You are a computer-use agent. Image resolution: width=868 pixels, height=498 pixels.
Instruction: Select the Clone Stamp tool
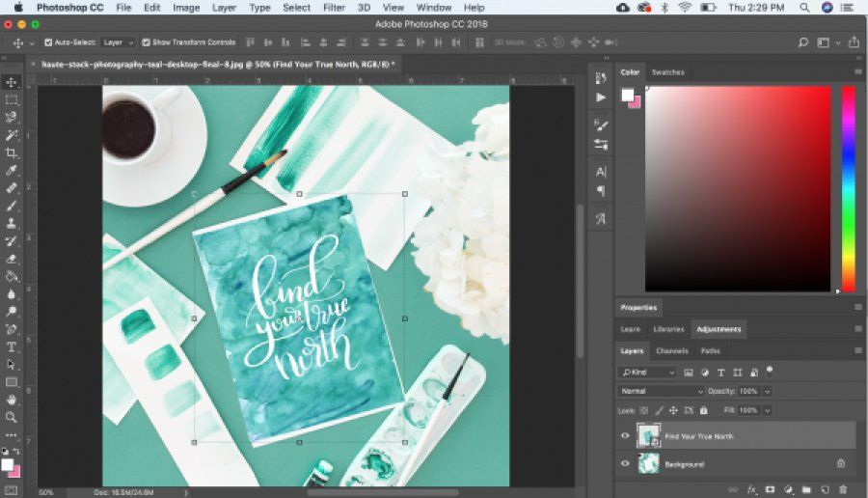pos(11,223)
